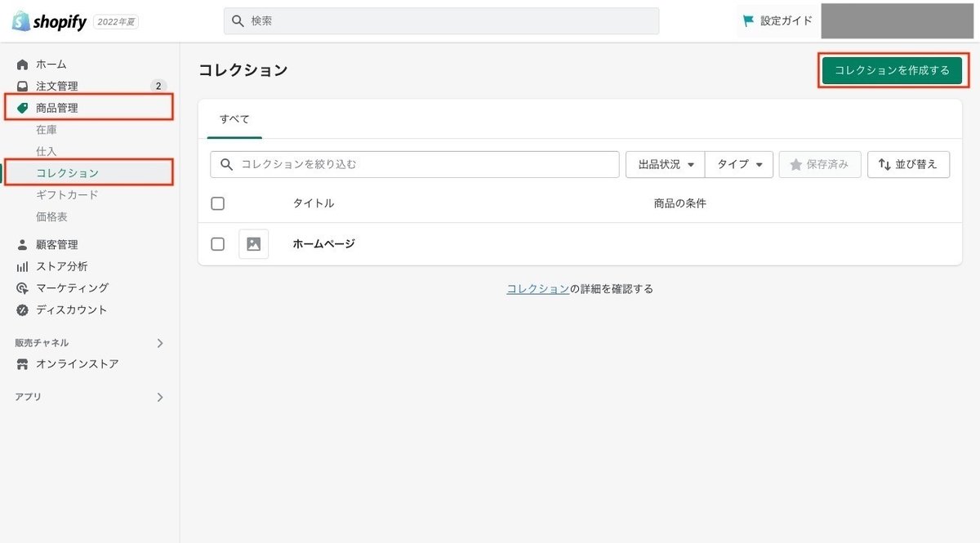Click the 販売チャネル heading text
This screenshot has height=543, width=980.
click(x=42, y=343)
